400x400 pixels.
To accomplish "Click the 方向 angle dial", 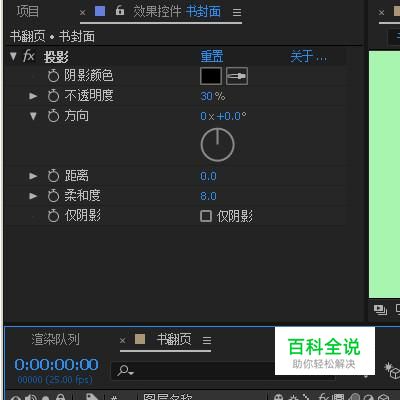I will click(217, 145).
